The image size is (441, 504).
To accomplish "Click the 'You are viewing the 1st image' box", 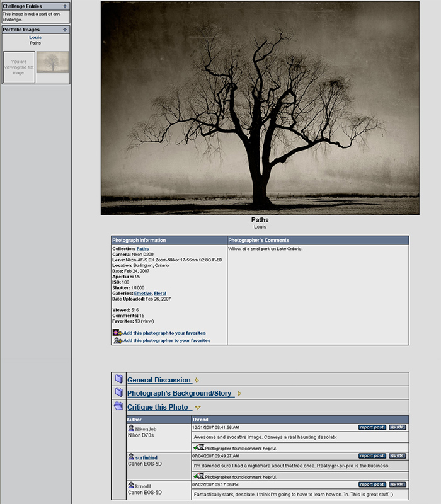I will coord(19,67).
